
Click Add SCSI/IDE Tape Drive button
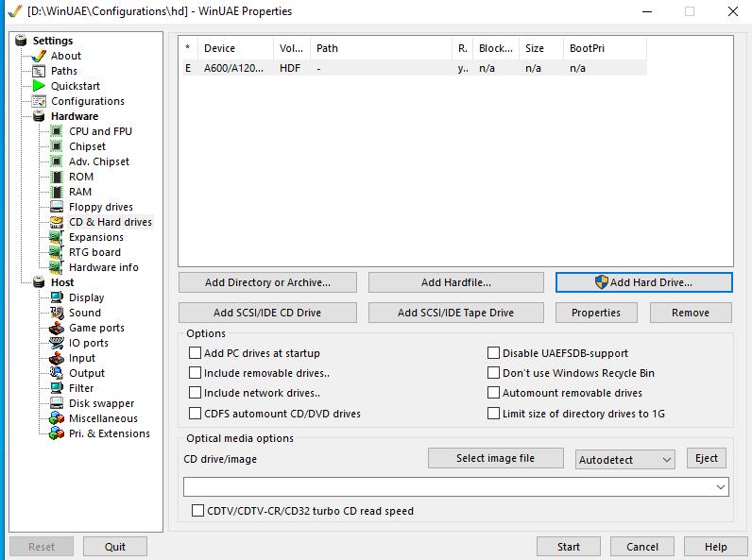[x=456, y=313]
